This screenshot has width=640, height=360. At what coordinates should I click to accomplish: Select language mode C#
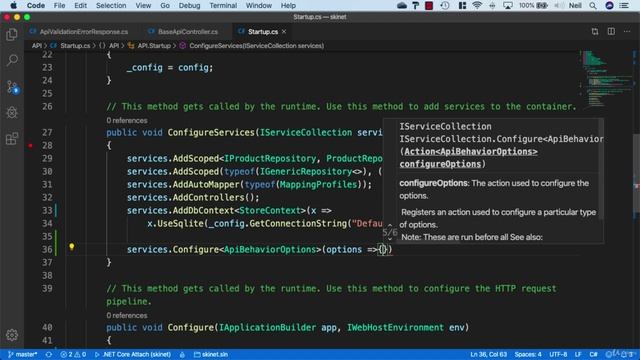pyautogui.click(x=593, y=354)
